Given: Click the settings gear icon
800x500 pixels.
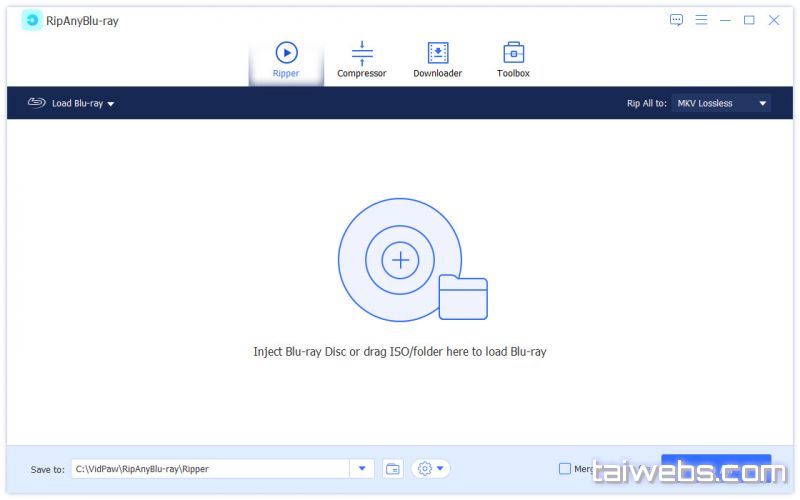Looking at the screenshot, I should [x=425, y=468].
